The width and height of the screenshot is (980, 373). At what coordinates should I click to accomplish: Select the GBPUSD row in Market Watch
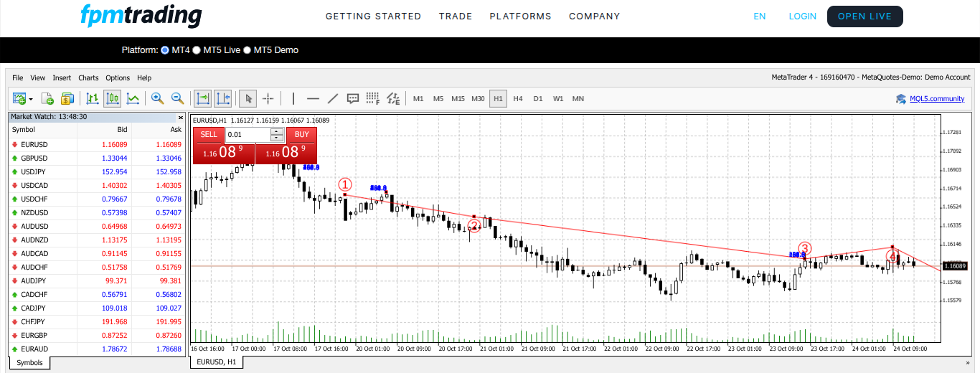point(97,158)
